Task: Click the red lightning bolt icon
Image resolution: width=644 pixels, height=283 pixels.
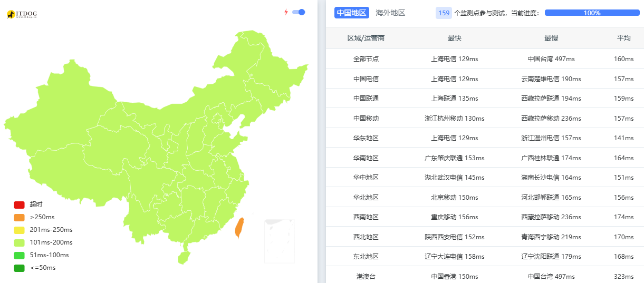Action: [286, 12]
